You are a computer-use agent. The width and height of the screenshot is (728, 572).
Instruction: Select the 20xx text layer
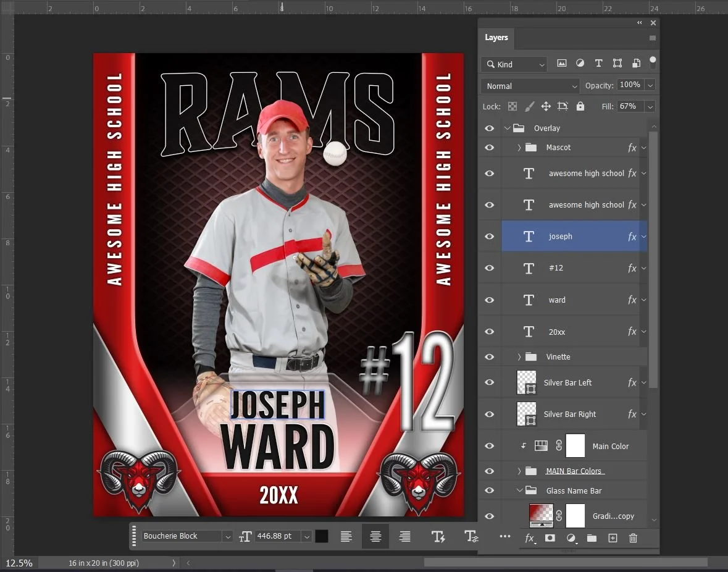574,332
